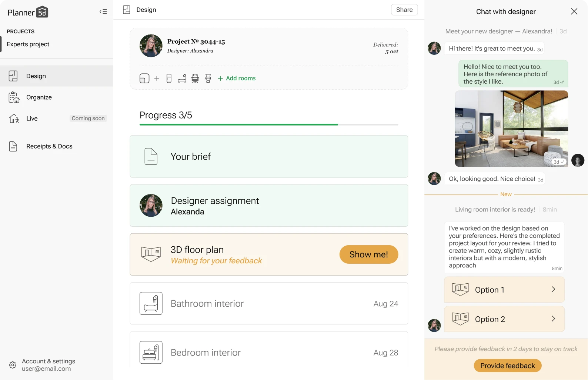Select the toilet room icon
This screenshot has height=380, width=588.
pos(208,79)
